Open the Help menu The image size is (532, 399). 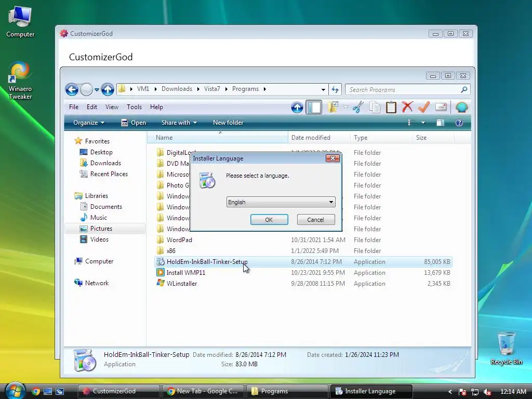click(x=156, y=107)
